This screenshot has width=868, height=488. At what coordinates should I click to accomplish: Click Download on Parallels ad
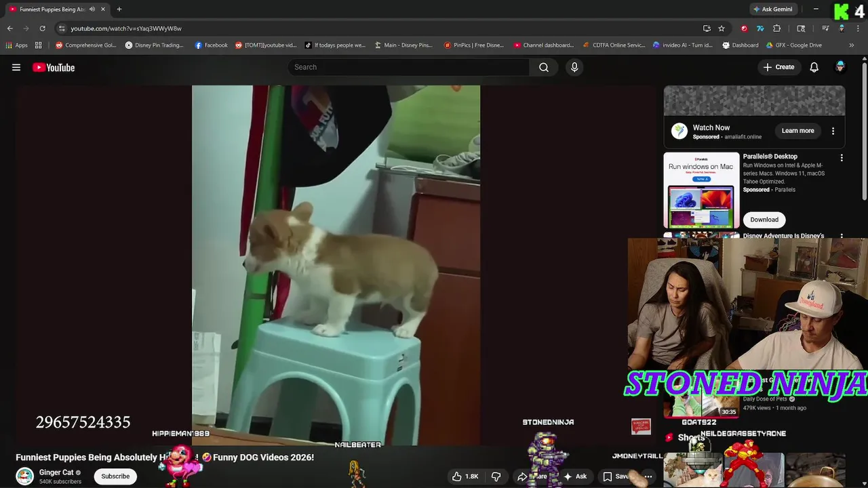point(764,220)
